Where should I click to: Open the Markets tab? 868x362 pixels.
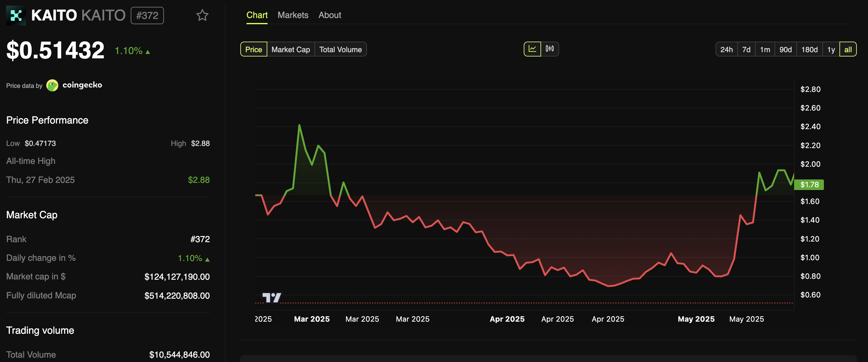(x=293, y=15)
